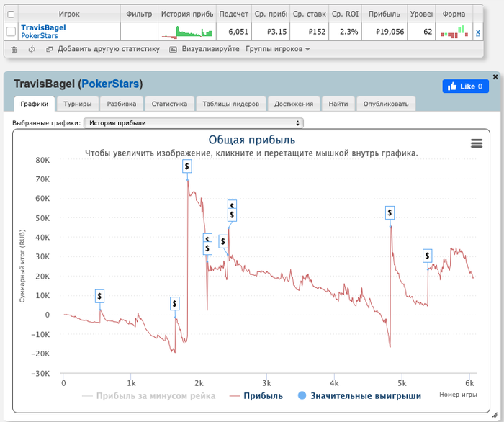Click the refresh statistics icon
Image resolution: width=504 pixels, height=422 pixels.
pyautogui.click(x=32, y=50)
